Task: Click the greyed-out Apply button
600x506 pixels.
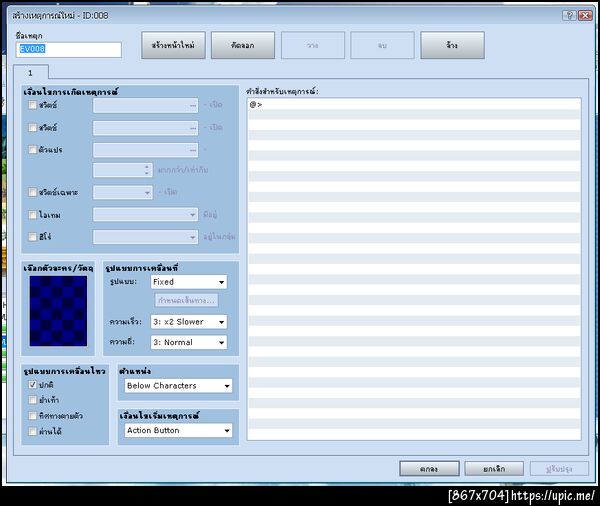Action: click(559, 468)
